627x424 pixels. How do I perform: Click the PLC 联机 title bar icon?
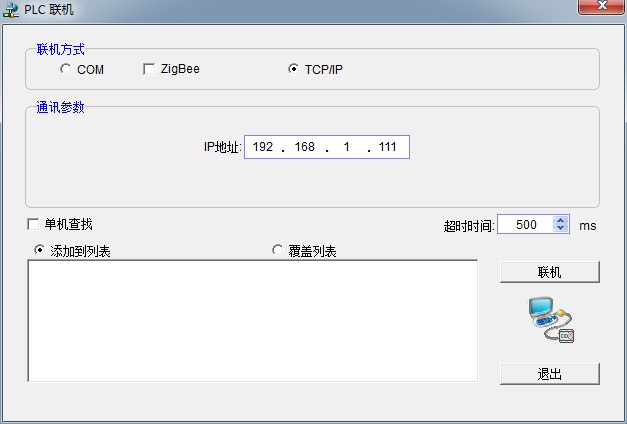(x=10, y=10)
